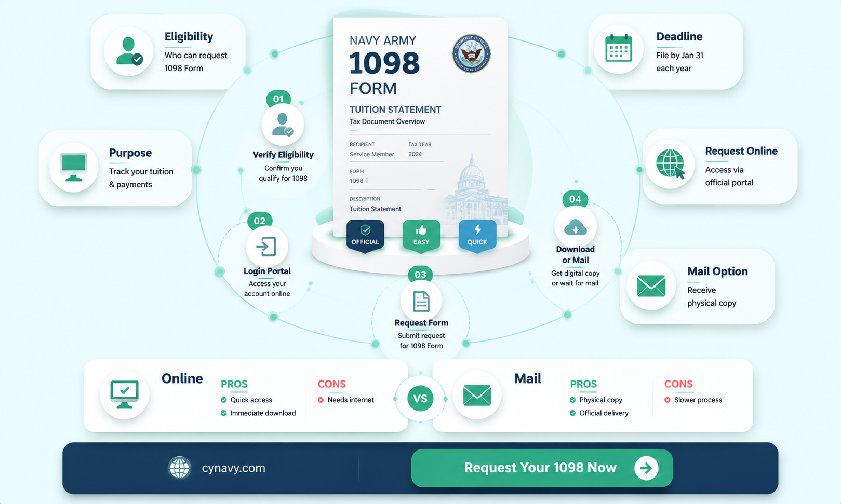Viewport: 841px width, 504px height.
Task: Click the recipient value Service Member
Action: point(372,154)
